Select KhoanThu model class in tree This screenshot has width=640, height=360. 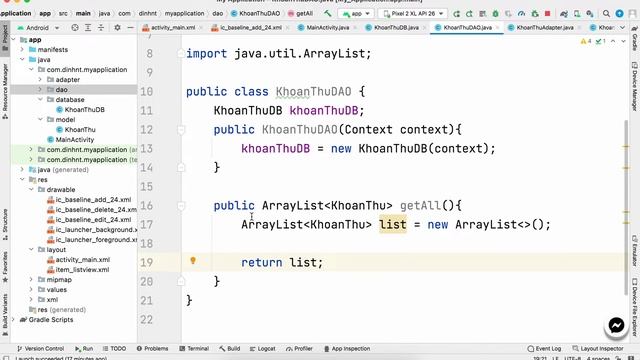tap(76, 129)
